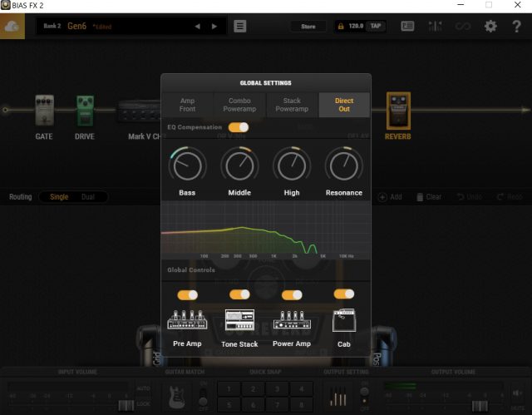Click the input volume slider handle
Image resolution: width=532 pixels, height=415 pixels.
click(x=126, y=406)
